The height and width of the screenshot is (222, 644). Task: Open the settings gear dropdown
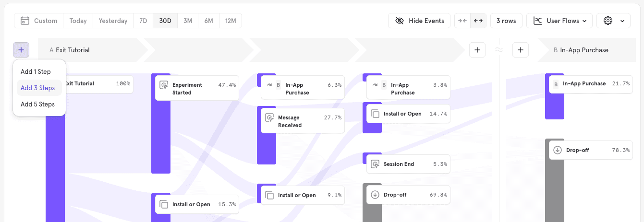click(613, 21)
